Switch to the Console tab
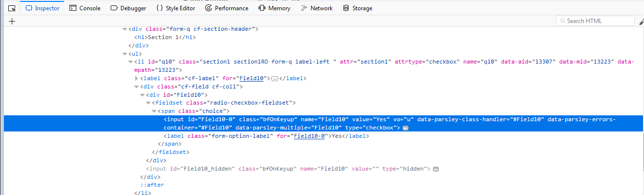This screenshot has height=195, width=644. [x=85, y=8]
